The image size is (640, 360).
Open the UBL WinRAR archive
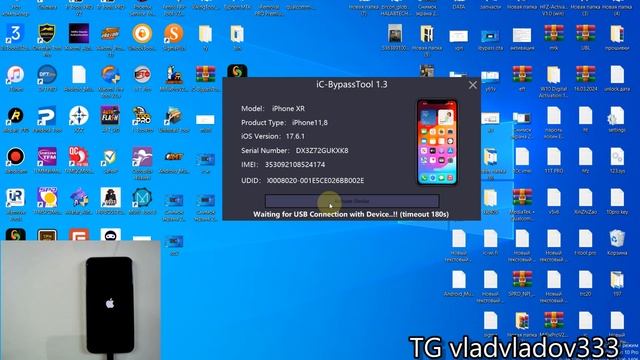(x=585, y=33)
